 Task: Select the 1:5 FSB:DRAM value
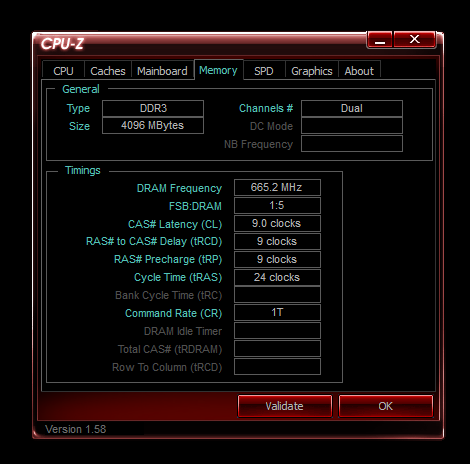click(x=277, y=205)
